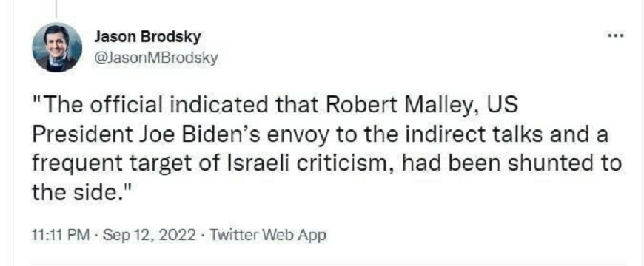This screenshot has height=266, width=644.
Task: Click Jason Brodsky's profile avatar
Action: coord(57,47)
